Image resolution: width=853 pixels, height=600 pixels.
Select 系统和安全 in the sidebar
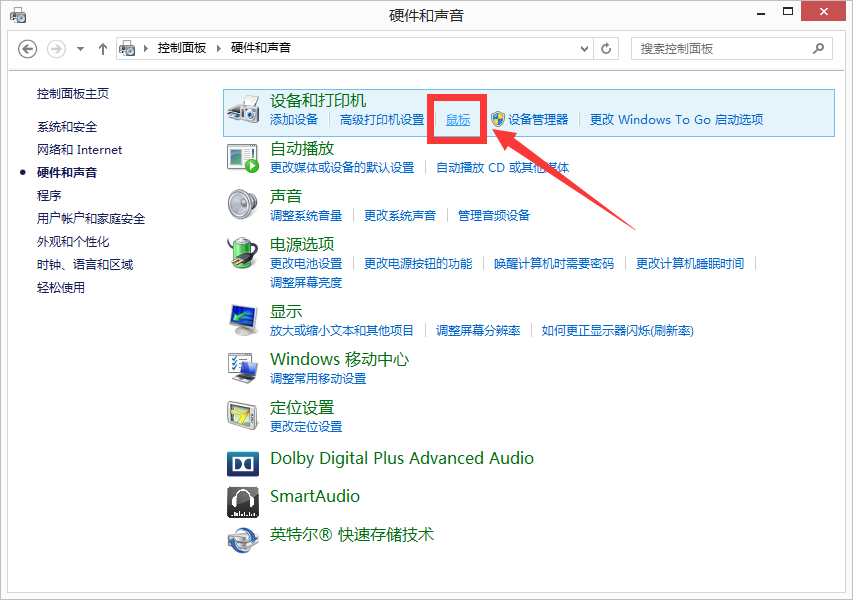coord(67,127)
